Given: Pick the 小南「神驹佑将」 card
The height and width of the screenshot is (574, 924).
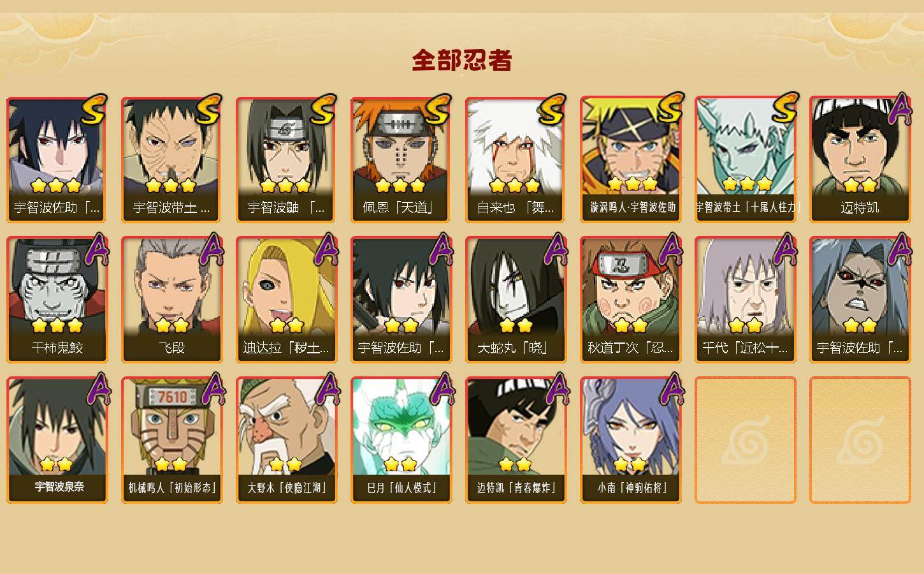Looking at the screenshot, I should [630, 440].
